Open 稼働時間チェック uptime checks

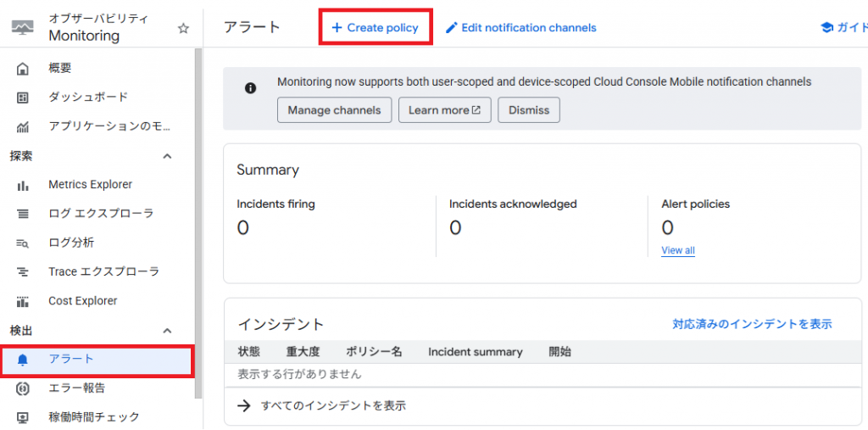(x=93, y=417)
